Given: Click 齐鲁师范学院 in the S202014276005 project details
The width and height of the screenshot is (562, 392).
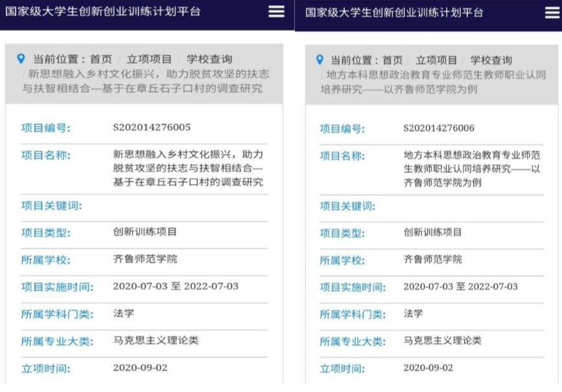Looking at the screenshot, I should pyautogui.click(x=145, y=259).
